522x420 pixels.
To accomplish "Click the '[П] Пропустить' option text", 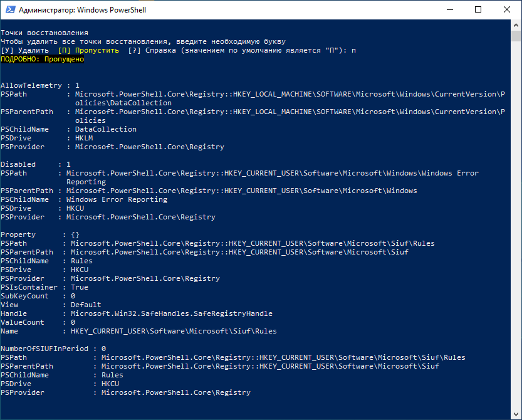I will tap(88, 51).
